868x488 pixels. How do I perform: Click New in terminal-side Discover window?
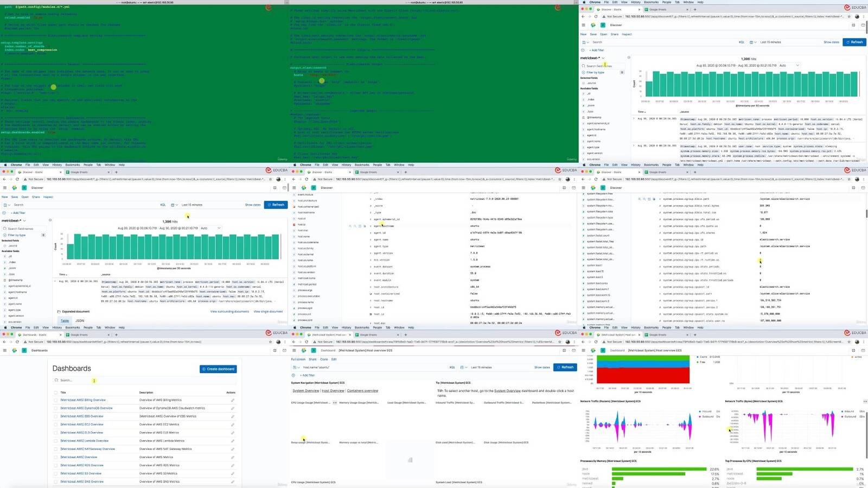pyautogui.click(x=583, y=34)
